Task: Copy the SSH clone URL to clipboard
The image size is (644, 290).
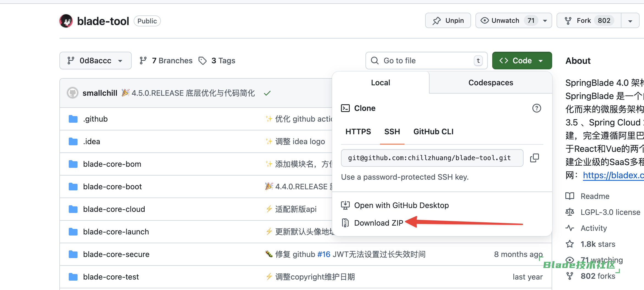Action: [x=534, y=158]
